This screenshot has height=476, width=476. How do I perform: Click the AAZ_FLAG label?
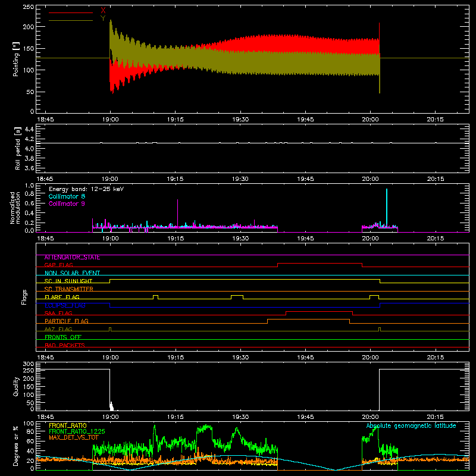pos(58,330)
